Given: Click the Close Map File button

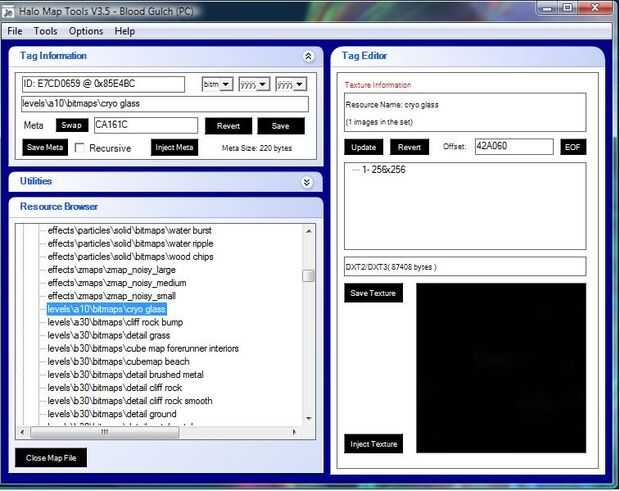Looking at the screenshot, I should [51, 458].
